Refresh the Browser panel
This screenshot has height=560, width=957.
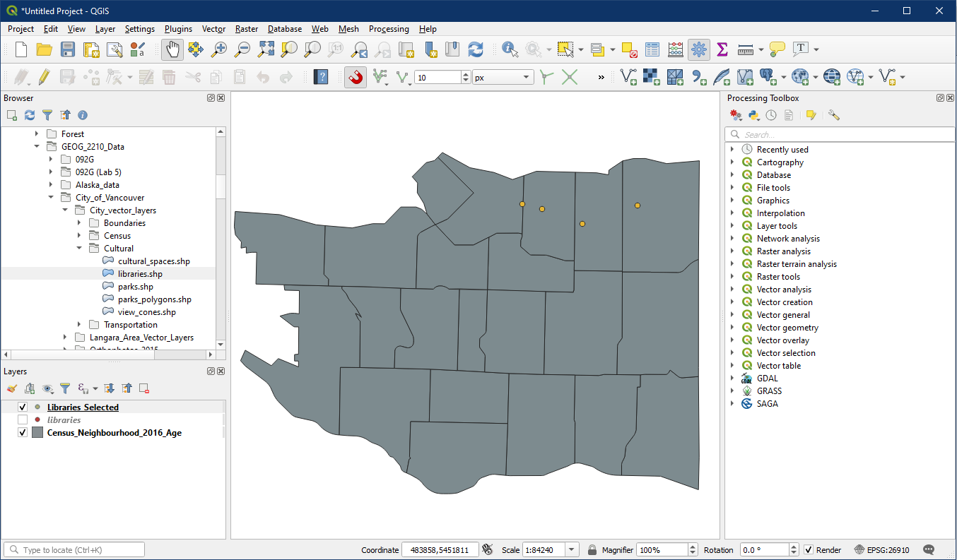pos(30,115)
